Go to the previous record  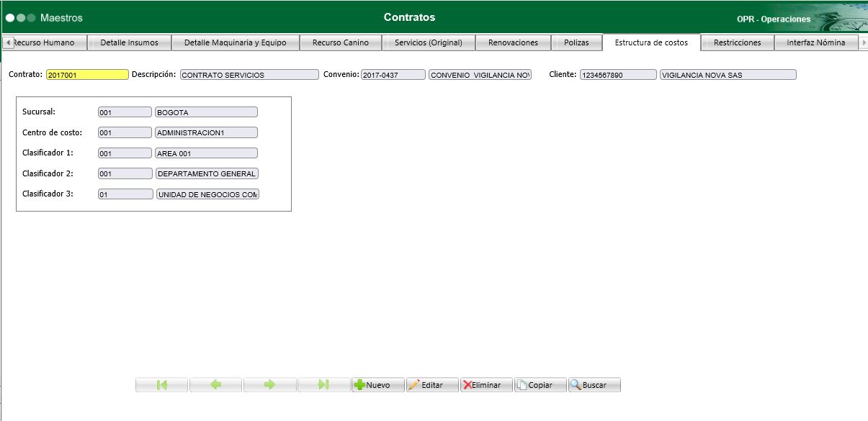(x=215, y=385)
